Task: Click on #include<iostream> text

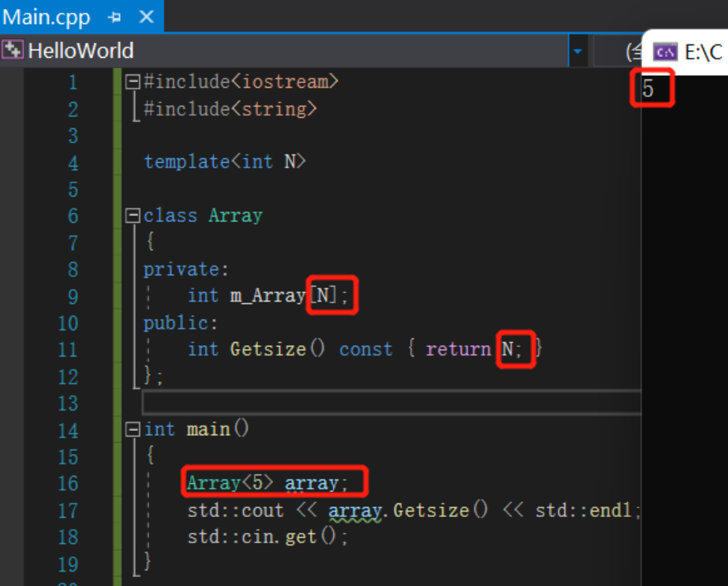Action: tap(241, 82)
